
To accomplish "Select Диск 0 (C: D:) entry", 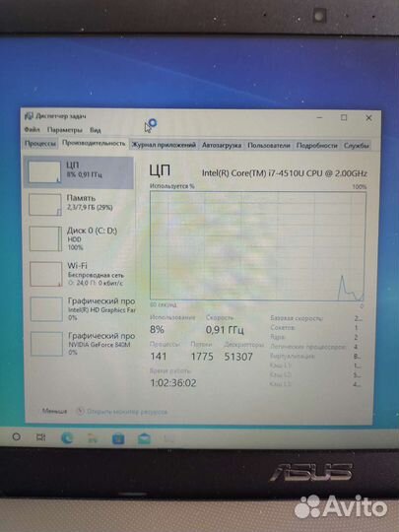I will [x=80, y=238].
